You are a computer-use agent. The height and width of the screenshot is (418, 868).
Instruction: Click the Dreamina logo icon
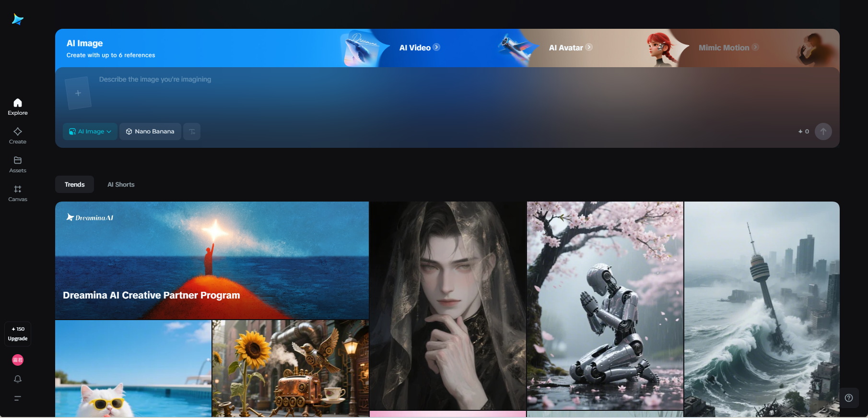click(18, 19)
